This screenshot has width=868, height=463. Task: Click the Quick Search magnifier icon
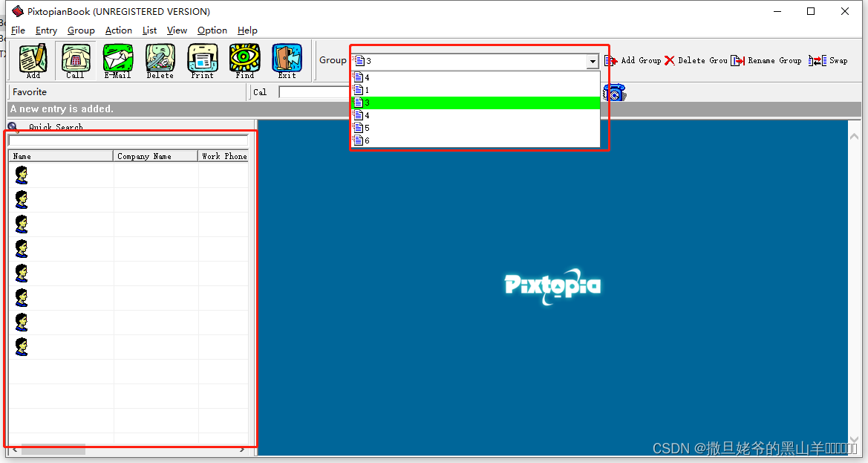point(13,127)
